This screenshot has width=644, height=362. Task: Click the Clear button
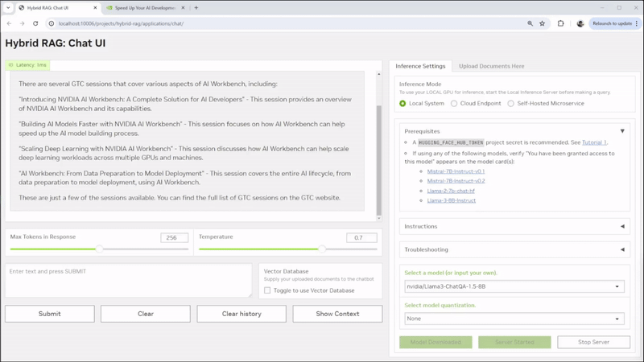(x=146, y=314)
